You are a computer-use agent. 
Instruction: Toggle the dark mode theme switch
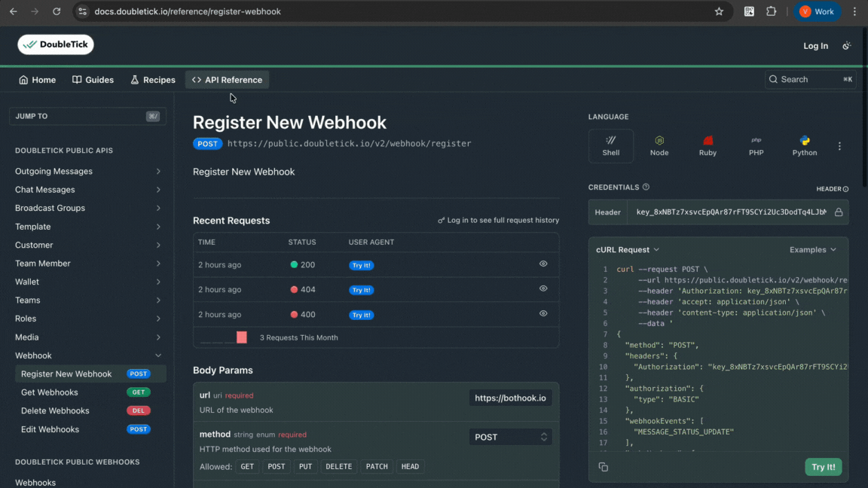(x=847, y=46)
